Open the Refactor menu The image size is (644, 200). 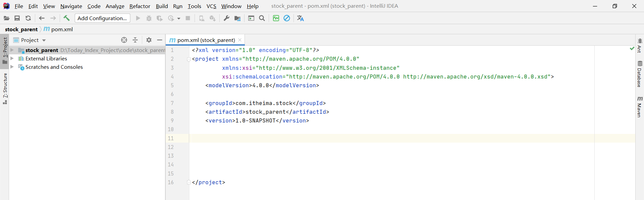click(x=140, y=6)
